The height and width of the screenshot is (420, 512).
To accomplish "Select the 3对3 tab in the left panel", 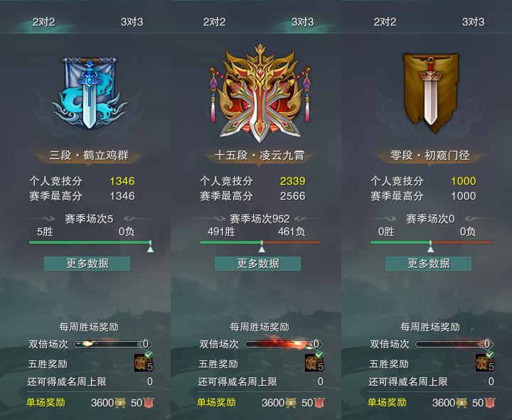I will (132, 22).
